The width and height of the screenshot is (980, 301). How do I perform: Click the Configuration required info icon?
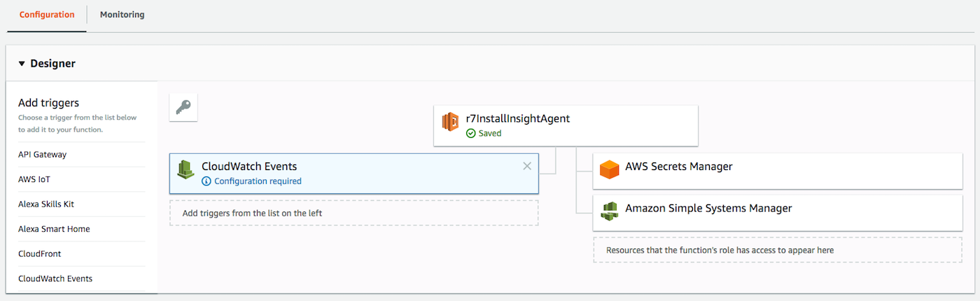click(x=206, y=181)
